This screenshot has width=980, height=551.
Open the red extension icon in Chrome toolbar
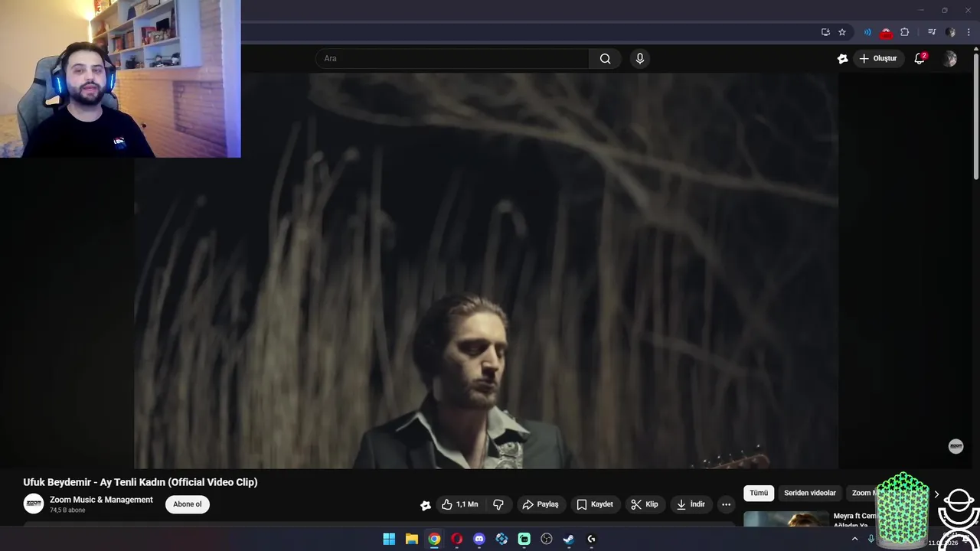click(x=886, y=32)
